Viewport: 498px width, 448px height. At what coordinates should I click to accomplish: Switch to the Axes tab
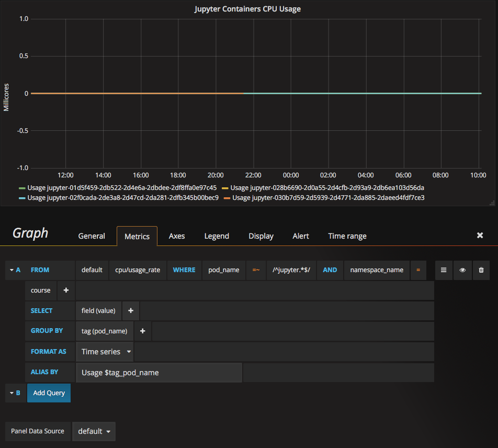click(177, 236)
